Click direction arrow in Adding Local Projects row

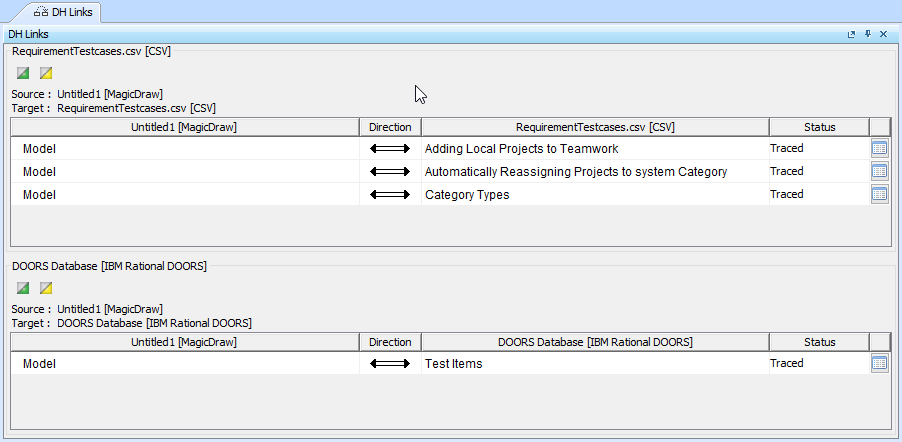(390, 148)
